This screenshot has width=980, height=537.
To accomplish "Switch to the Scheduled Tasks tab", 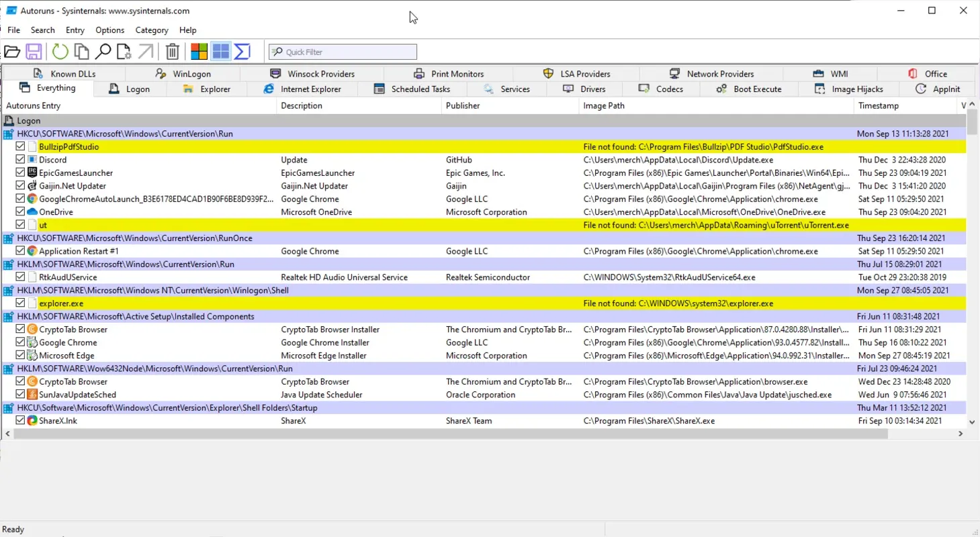I will coord(412,89).
